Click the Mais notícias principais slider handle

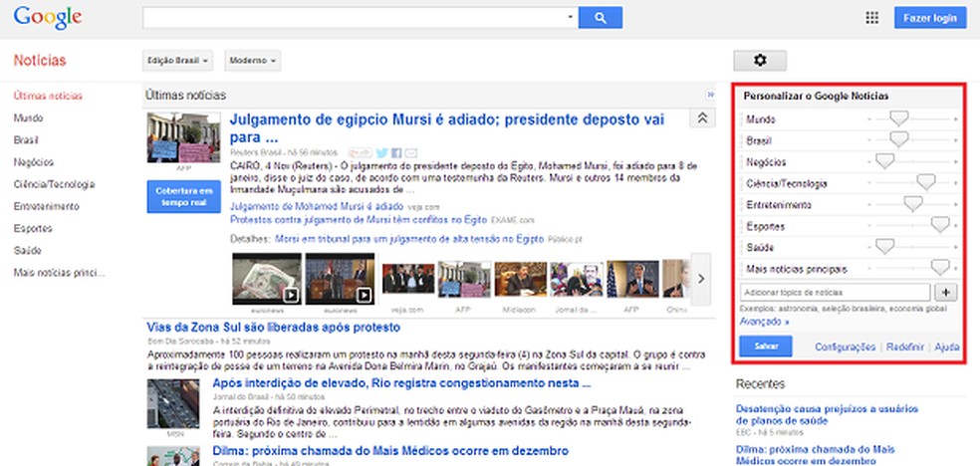click(940, 268)
